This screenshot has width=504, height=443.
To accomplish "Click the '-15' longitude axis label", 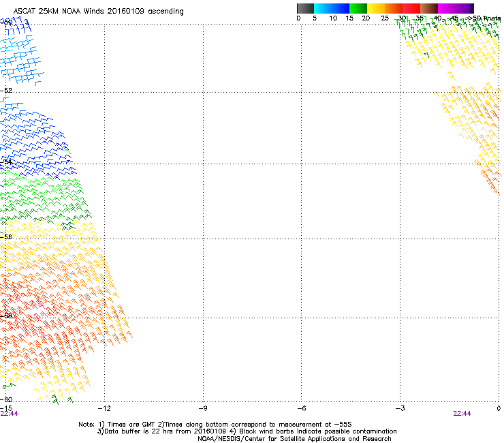I will [6, 408].
